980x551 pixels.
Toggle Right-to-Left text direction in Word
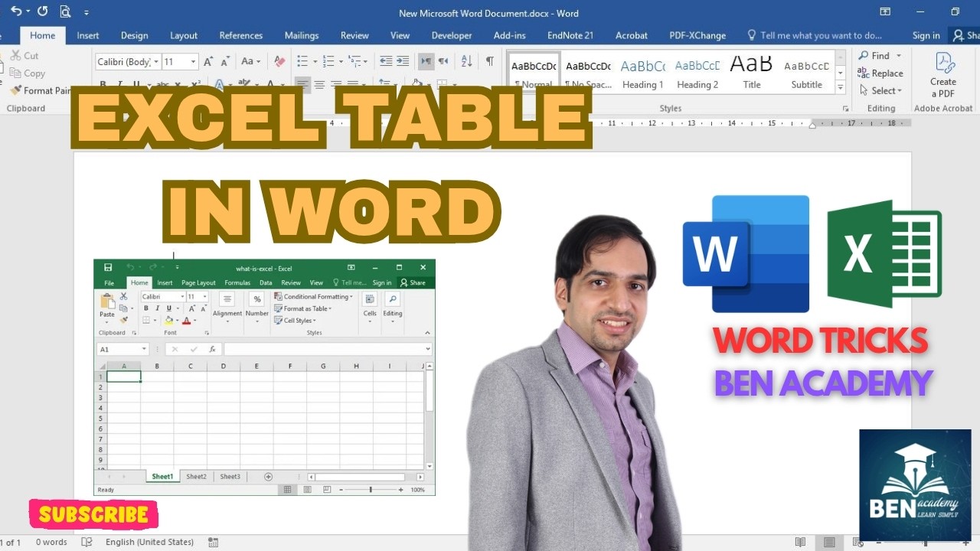[444, 61]
